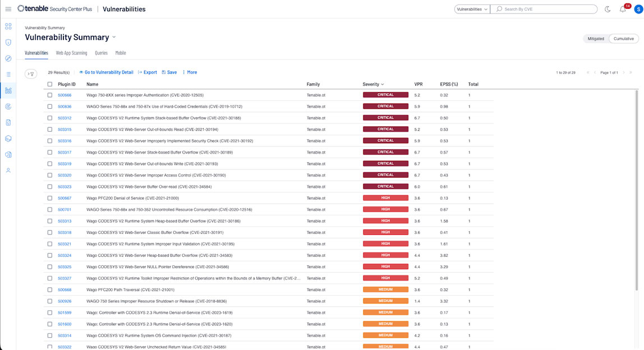
Task: Check the row for plugin 503314
Action: click(50, 335)
